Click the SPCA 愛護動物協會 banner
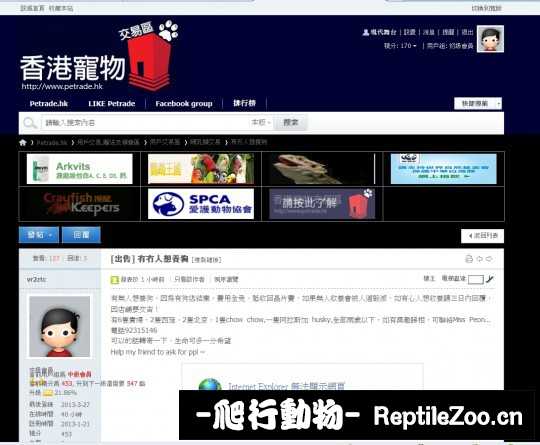The height and width of the screenshot is (445, 540). (x=201, y=204)
